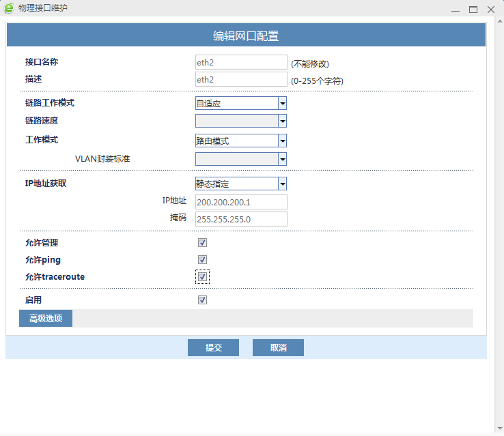504x436 pixels.
Task: Toggle the 允许管理 checkbox
Action: coord(202,242)
